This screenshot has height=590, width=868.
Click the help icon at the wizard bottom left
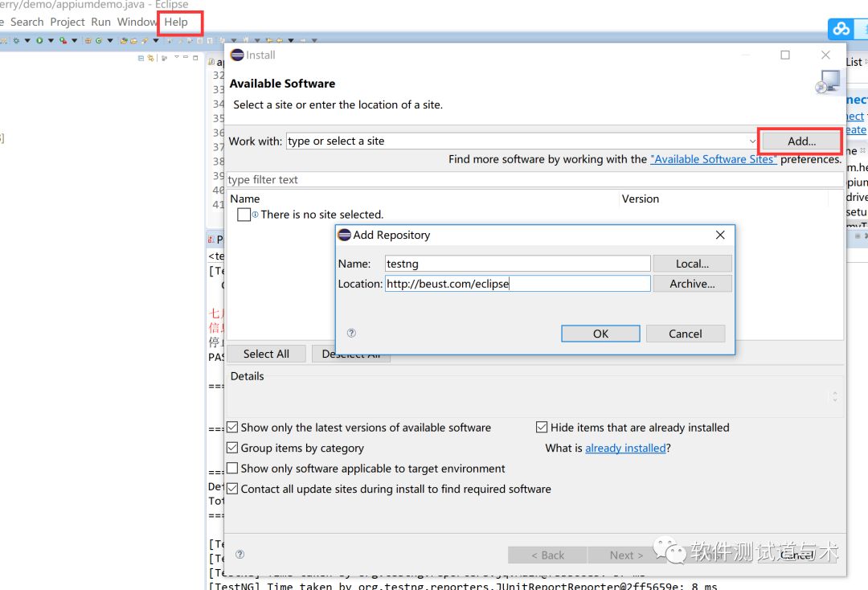(x=239, y=555)
